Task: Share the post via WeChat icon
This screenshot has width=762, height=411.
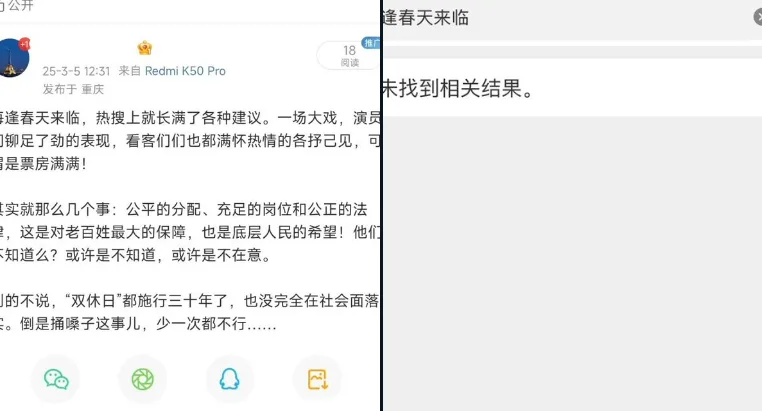Action: [56, 379]
